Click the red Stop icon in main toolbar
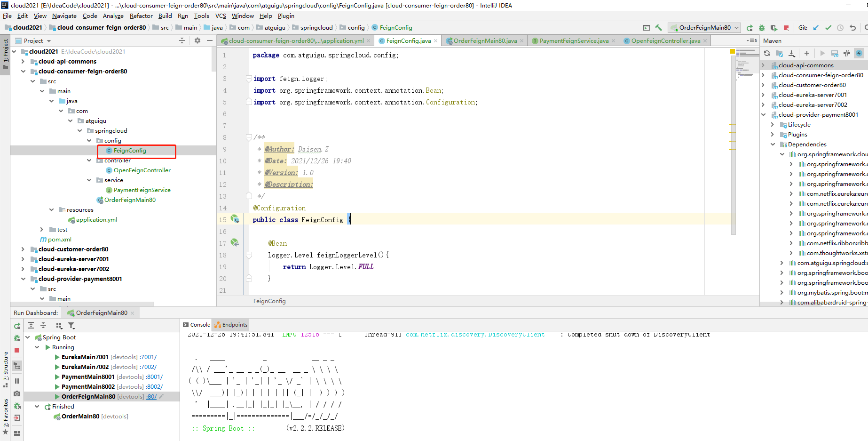 tap(786, 28)
